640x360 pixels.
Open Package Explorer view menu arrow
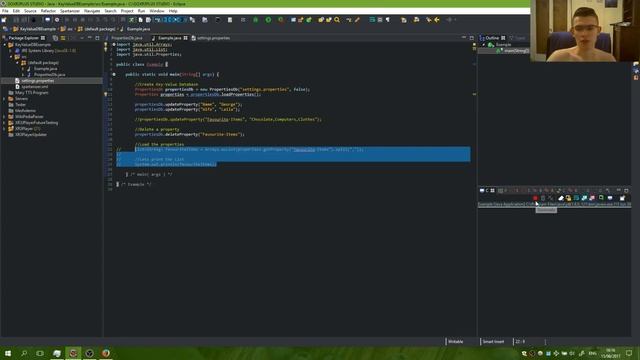pos(82,38)
